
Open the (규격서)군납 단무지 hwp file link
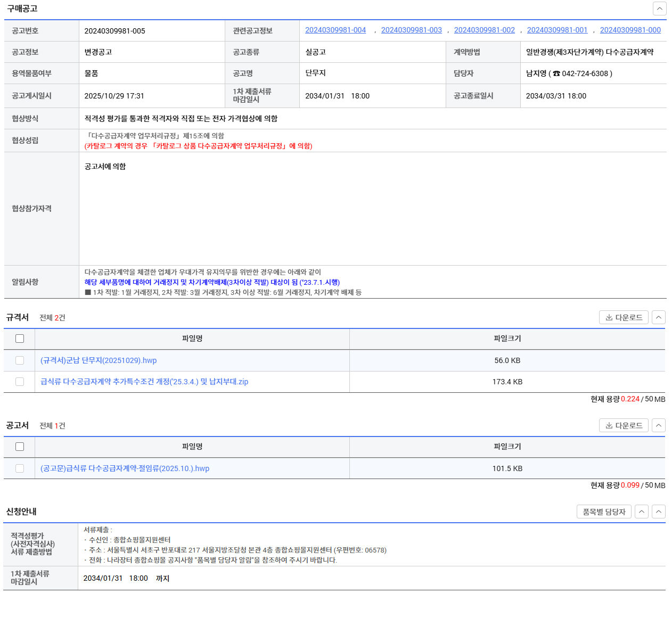click(x=99, y=361)
